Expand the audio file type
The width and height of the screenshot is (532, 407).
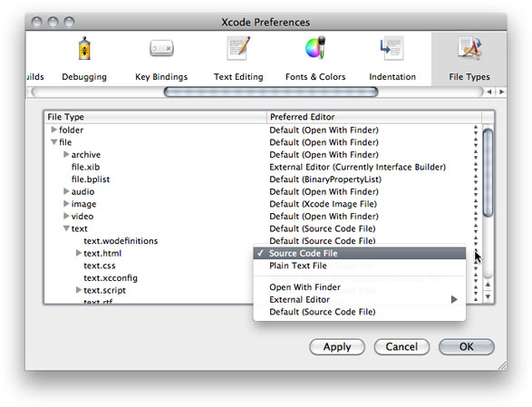click(66, 191)
